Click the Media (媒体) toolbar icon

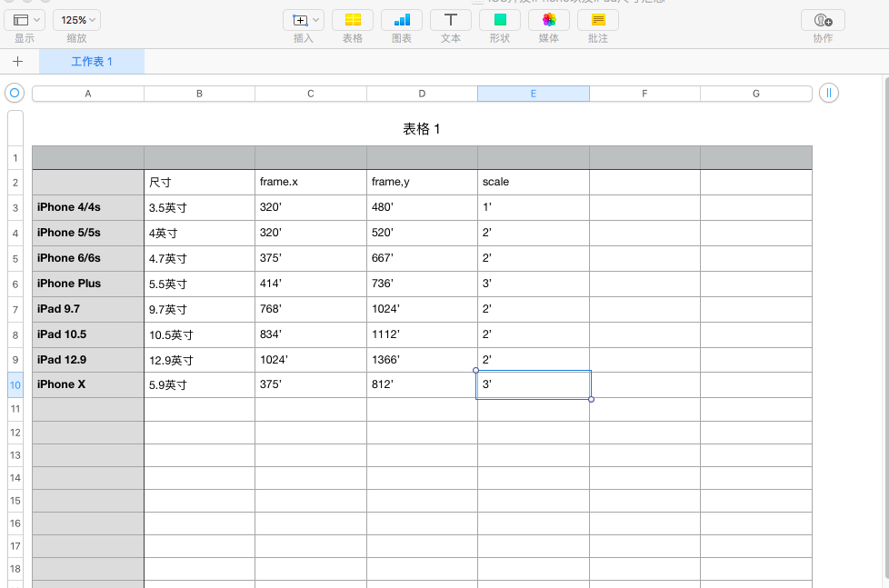tap(549, 20)
